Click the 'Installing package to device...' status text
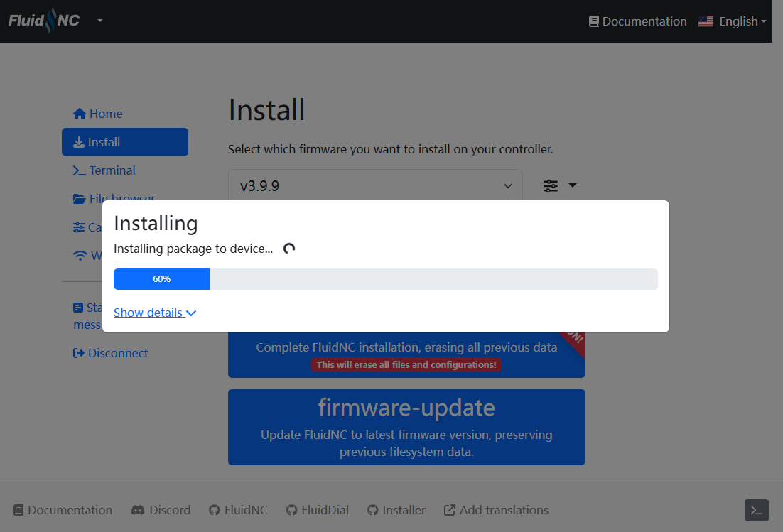 (193, 249)
